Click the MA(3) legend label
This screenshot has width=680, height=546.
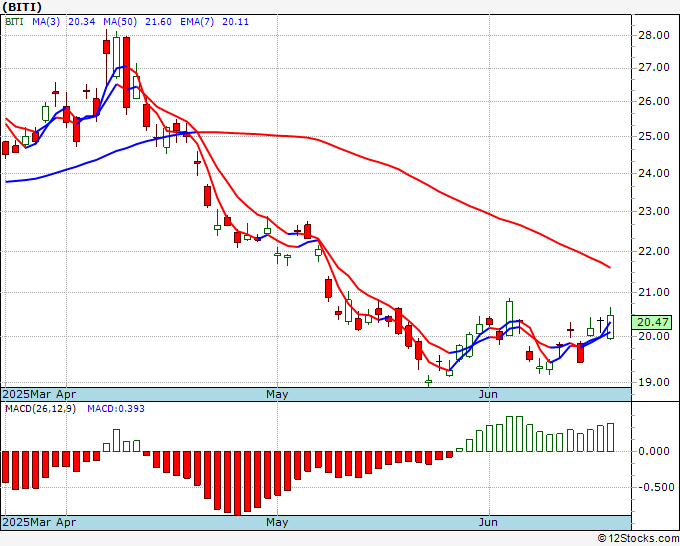46,22
